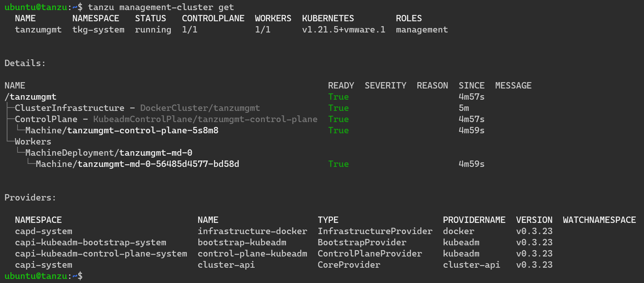Click the 'tanzu management-cluster get' command text
644x283 pixels.
[x=161, y=7]
